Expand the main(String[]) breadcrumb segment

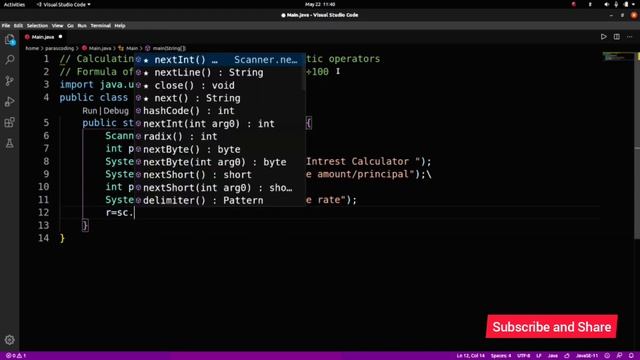click(169, 48)
